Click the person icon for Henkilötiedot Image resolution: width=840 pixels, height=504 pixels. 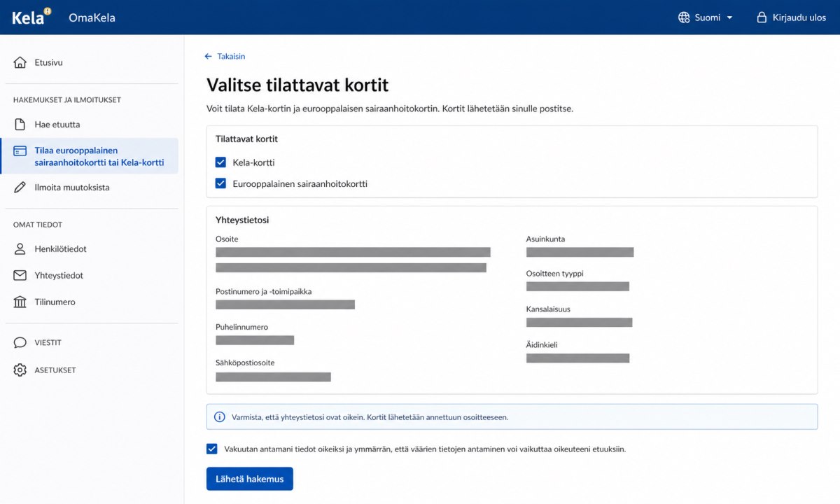[x=20, y=248]
